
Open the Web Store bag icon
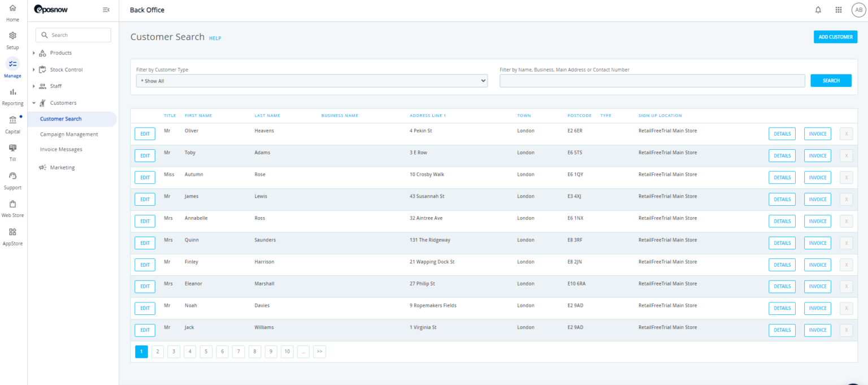[x=12, y=204]
